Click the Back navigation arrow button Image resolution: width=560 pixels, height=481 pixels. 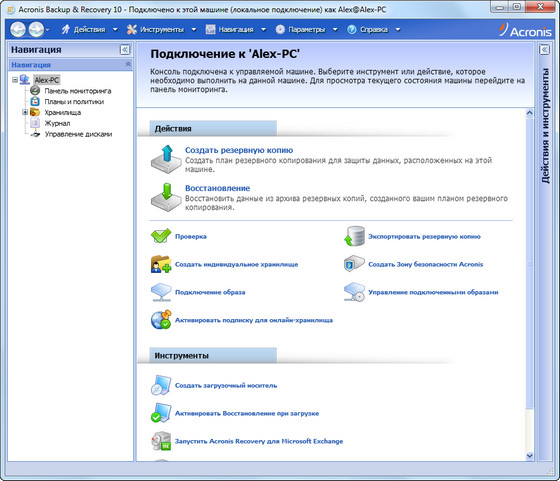(x=18, y=29)
